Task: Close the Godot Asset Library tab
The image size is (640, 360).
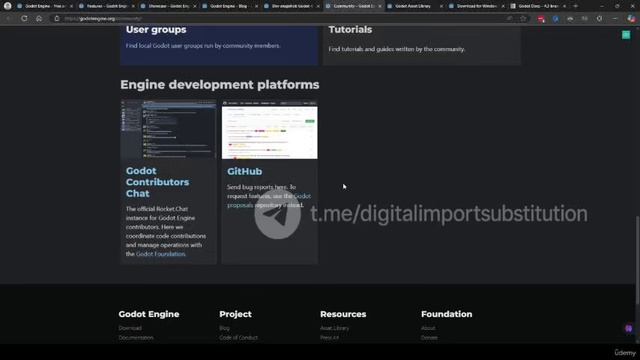Action: click(441, 6)
